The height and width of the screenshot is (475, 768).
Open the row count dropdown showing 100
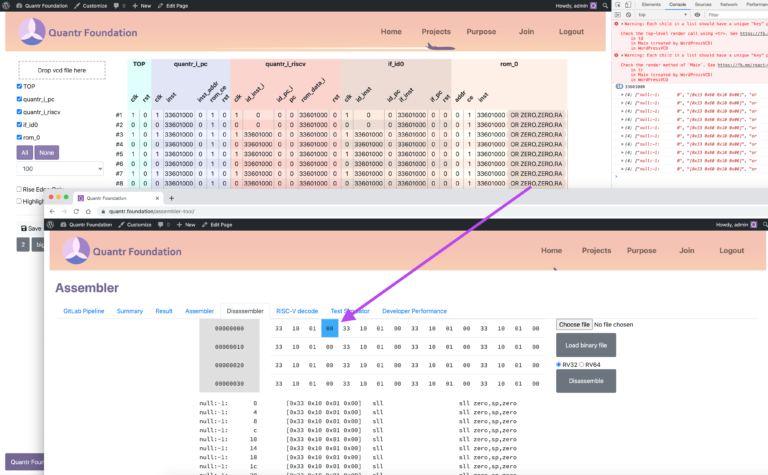[60, 168]
